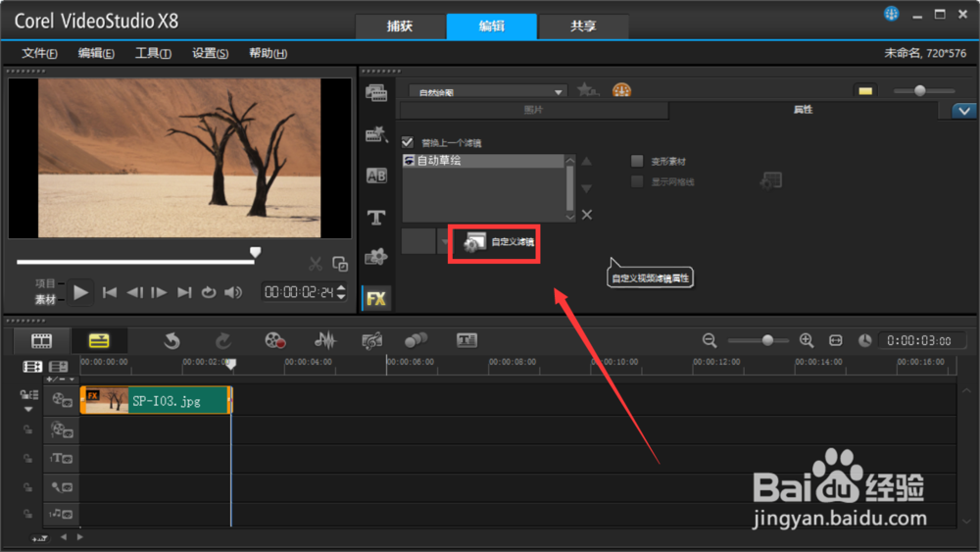This screenshot has height=552, width=980.
Task: Click the scissors split clip icon
Action: click(x=316, y=265)
